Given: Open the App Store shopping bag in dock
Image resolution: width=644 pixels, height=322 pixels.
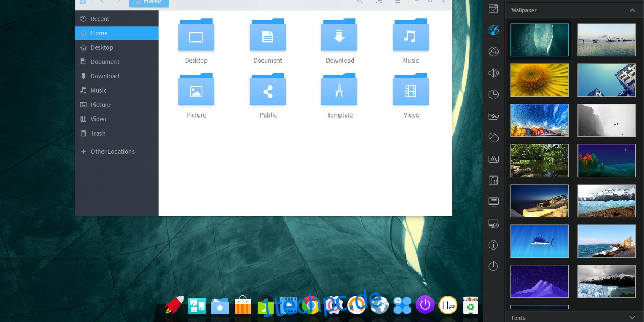Looking at the screenshot, I should (243, 305).
